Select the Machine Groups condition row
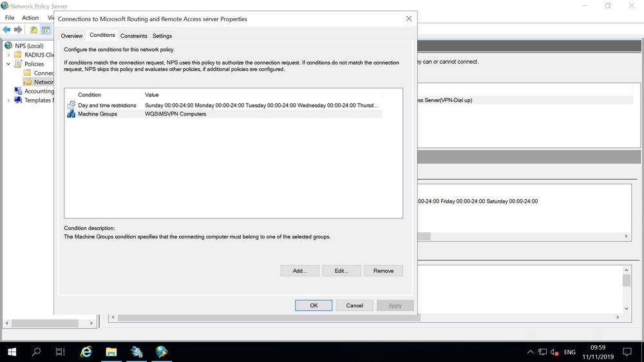This screenshot has height=362, width=644. 224,114
